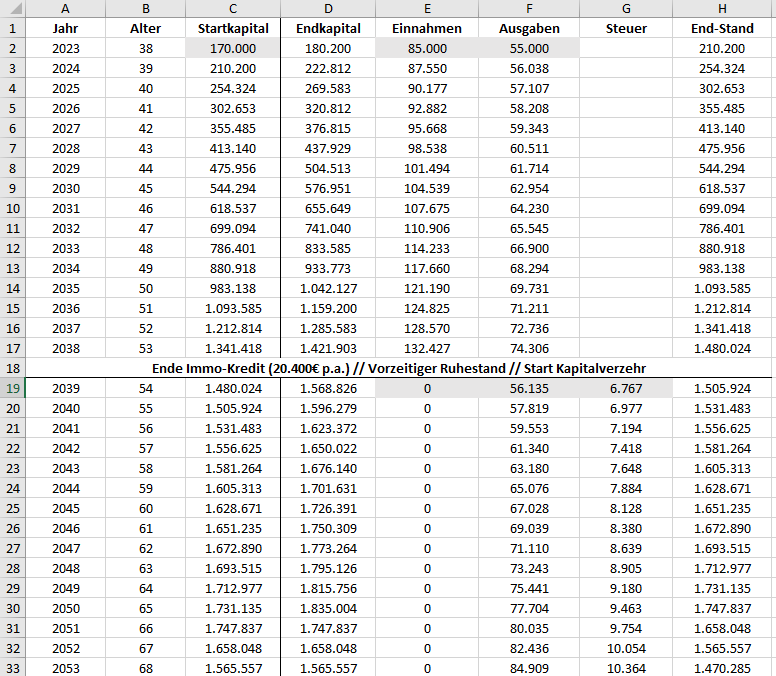776x676 pixels.
Task: Select Ausgaben cell 56.135
Action: pyautogui.click(x=529, y=388)
